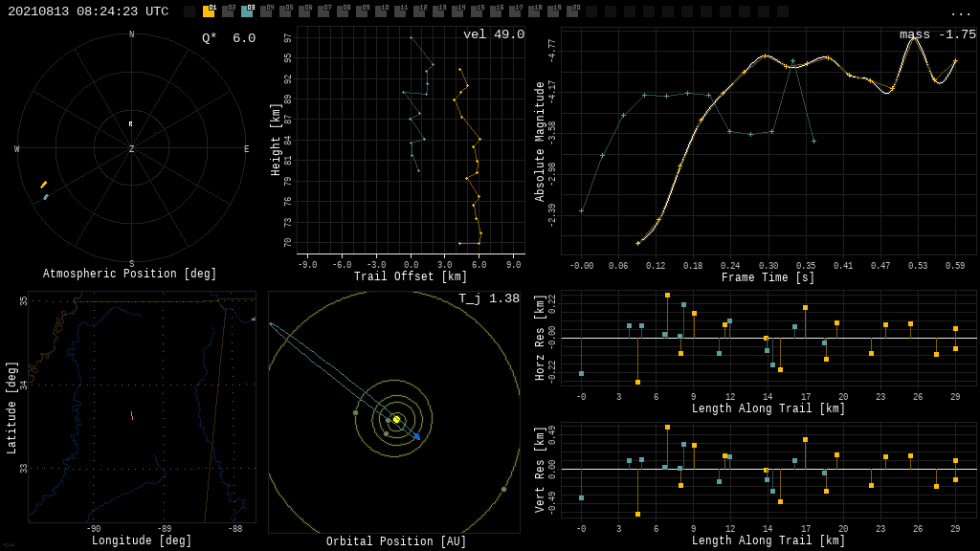Click the 'Orbital Position [AU]' label
Viewport: 980px width, 551px height.
tap(396, 541)
